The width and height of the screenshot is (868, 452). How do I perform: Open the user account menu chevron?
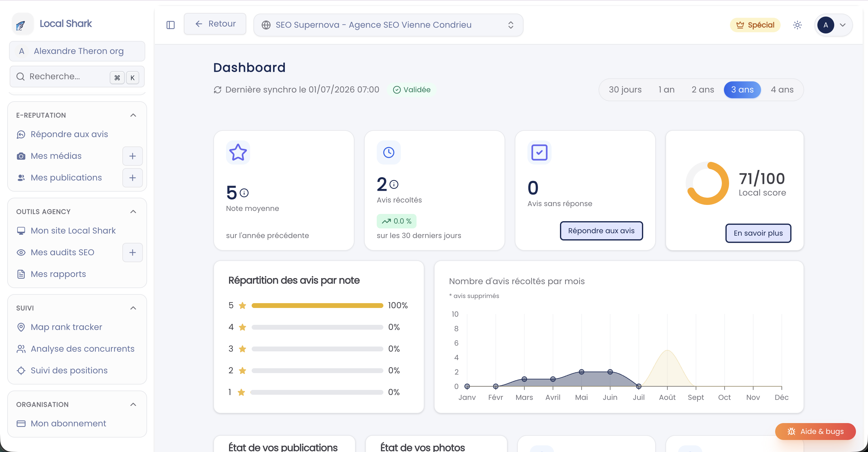click(x=843, y=25)
